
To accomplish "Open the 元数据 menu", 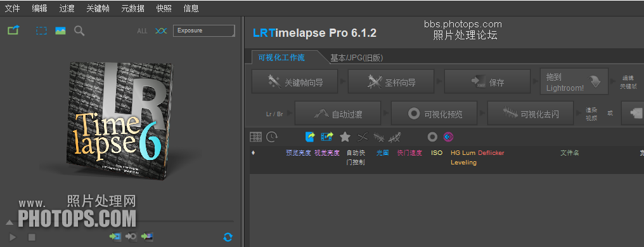I will pyautogui.click(x=132, y=8).
